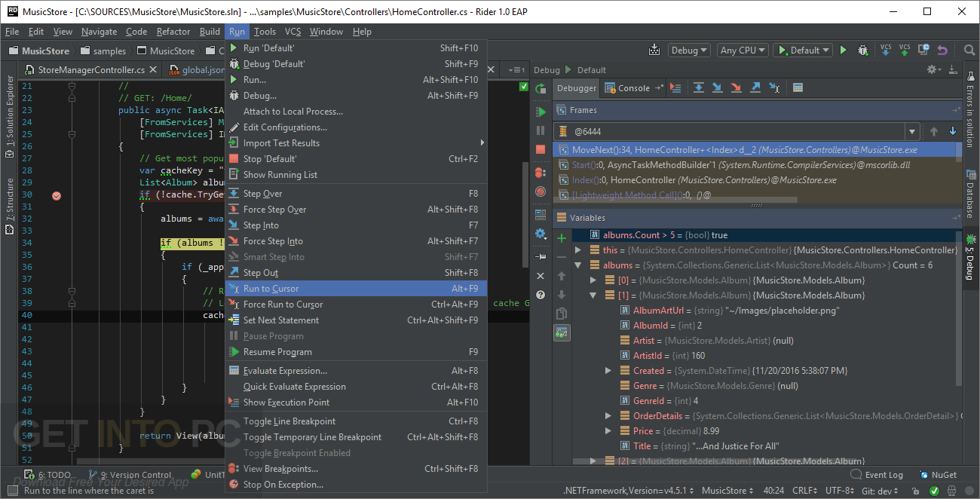Click the Rerun debug session icon

pyautogui.click(x=541, y=88)
